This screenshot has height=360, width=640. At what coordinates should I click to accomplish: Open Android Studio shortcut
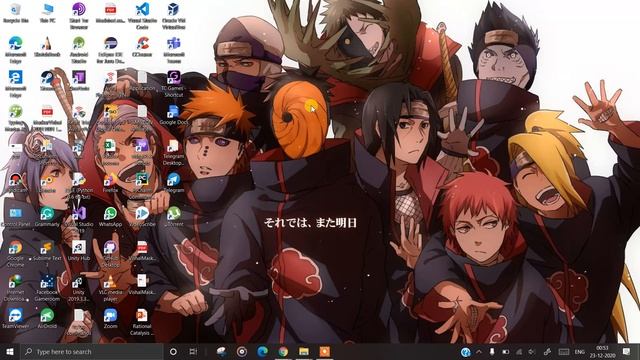[x=79, y=50]
